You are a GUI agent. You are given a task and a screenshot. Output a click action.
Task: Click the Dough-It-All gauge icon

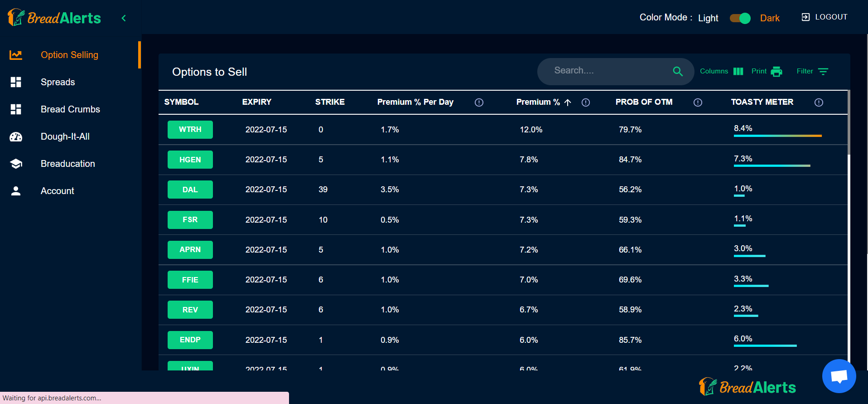click(x=16, y=136)
